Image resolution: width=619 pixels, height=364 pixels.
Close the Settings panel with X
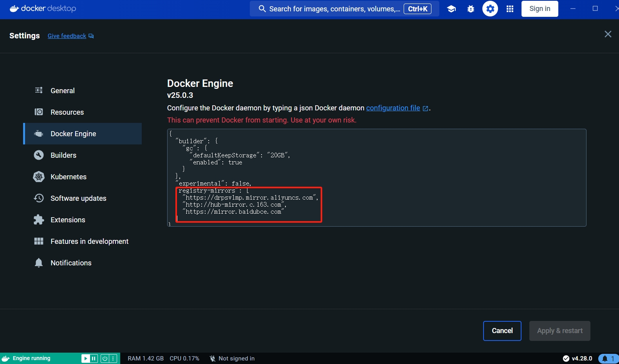tap(608, 34)
